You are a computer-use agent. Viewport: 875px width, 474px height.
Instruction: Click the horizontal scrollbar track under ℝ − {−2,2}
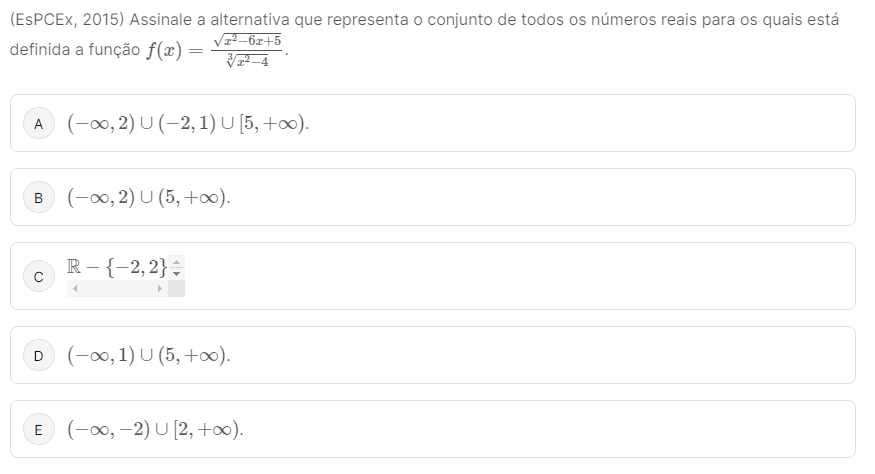click(117, 289)
